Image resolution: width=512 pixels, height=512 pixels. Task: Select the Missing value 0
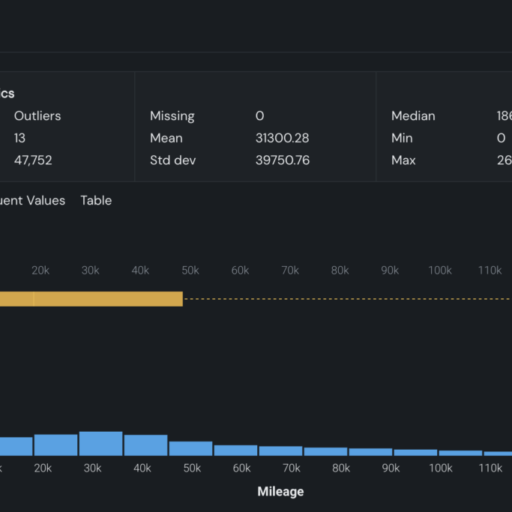[260, 116]
